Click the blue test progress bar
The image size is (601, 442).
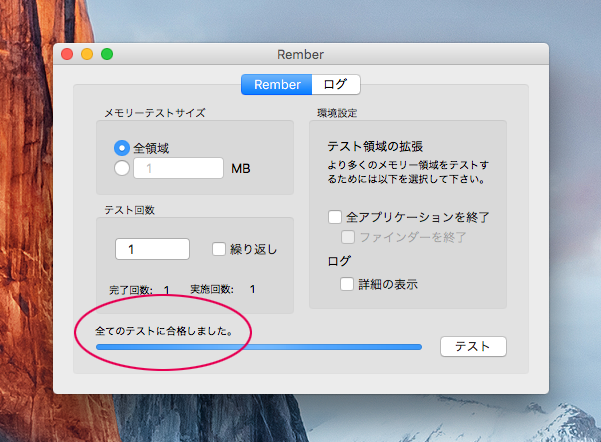(x=259, y=347)
